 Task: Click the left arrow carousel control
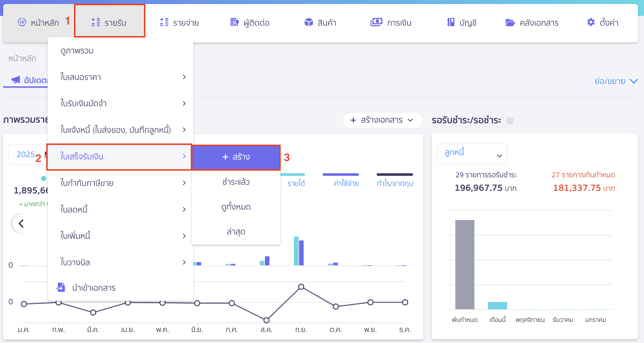tap(21, 223)
